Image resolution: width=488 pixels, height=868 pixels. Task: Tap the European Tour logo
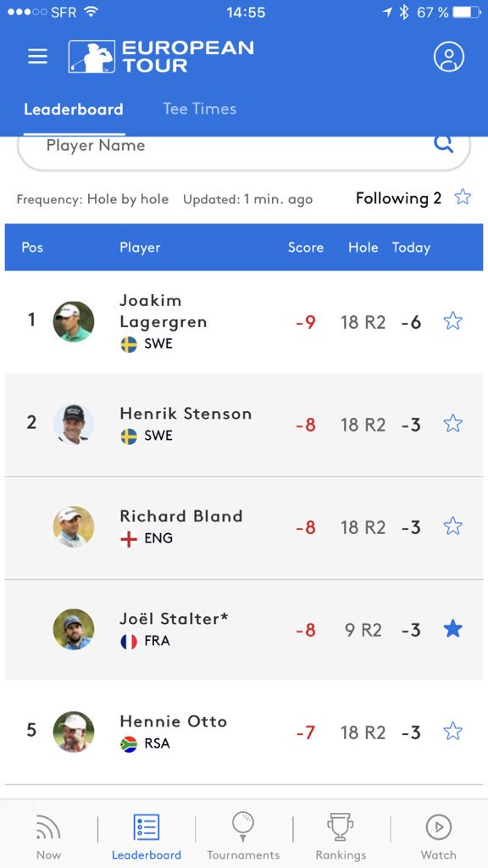click(161, 57)
